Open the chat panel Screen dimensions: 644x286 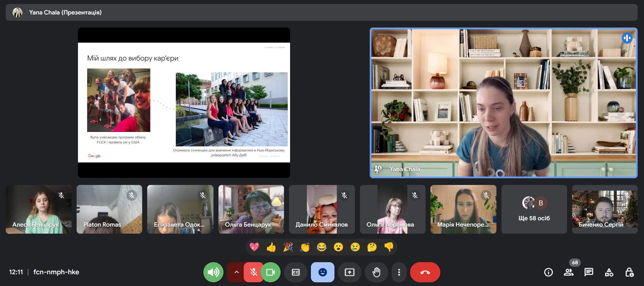[589, 272]
